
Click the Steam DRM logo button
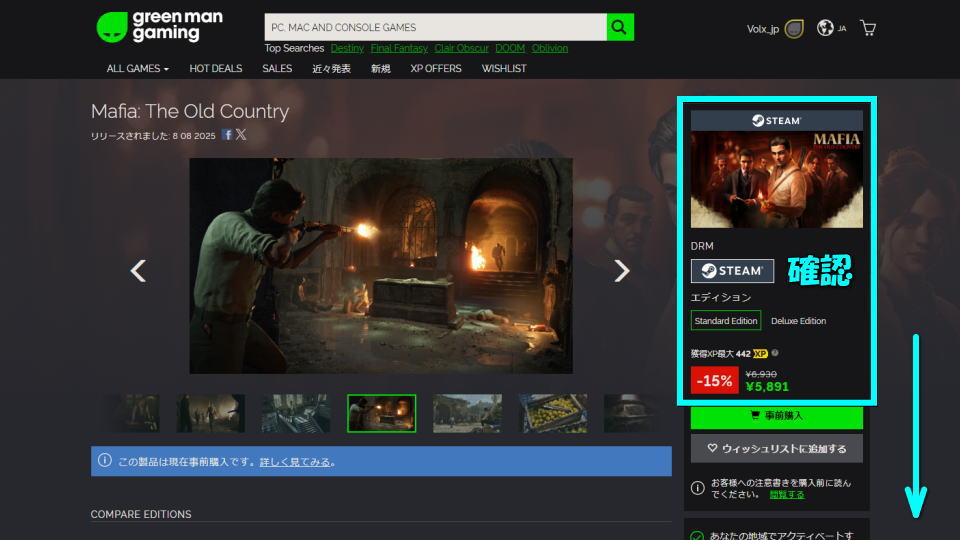pyautogui.click(x=732, y=271)
